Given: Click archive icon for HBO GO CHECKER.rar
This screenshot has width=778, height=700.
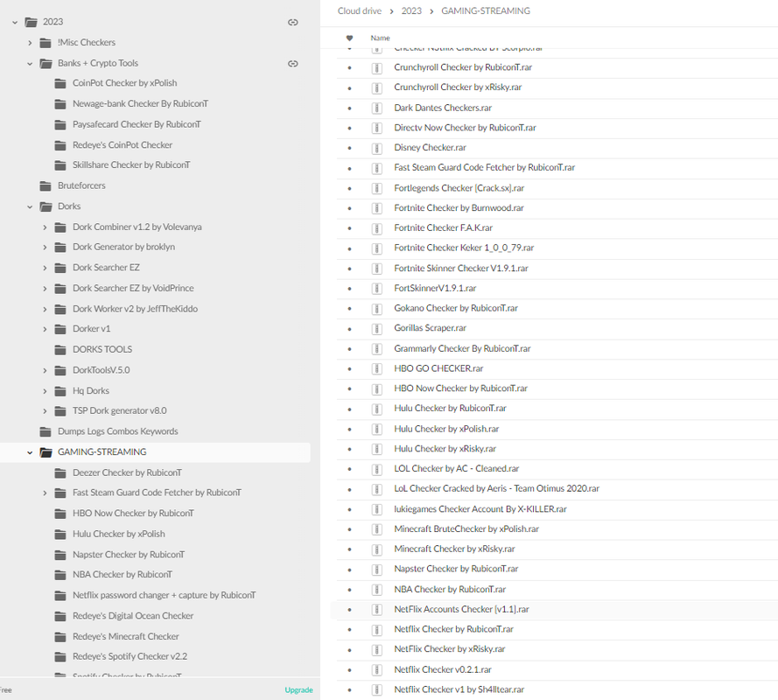Looking at the screenshot, I should (x=376, y=368).
